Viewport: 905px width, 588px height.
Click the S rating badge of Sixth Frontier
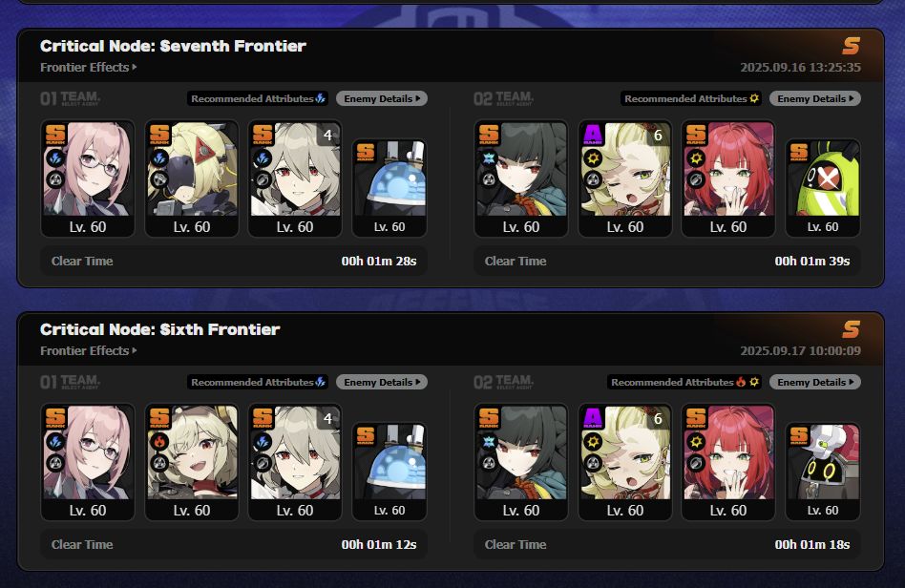click(851, 329)
